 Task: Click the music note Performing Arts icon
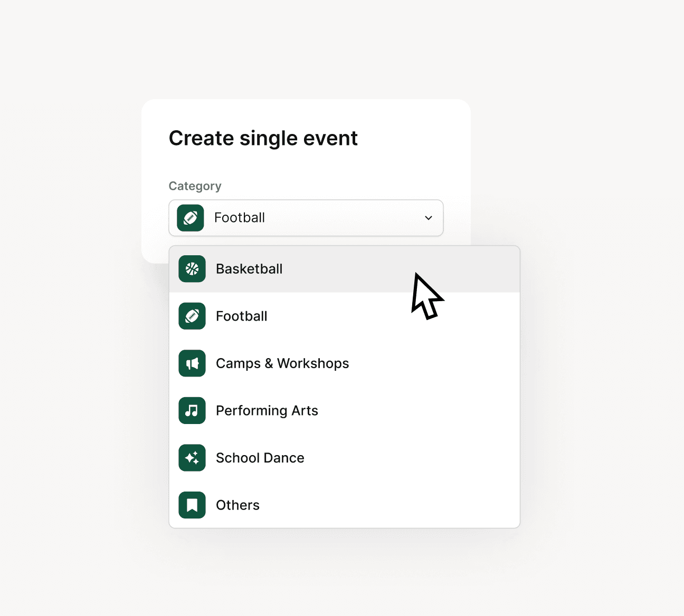tap(192, 410)
